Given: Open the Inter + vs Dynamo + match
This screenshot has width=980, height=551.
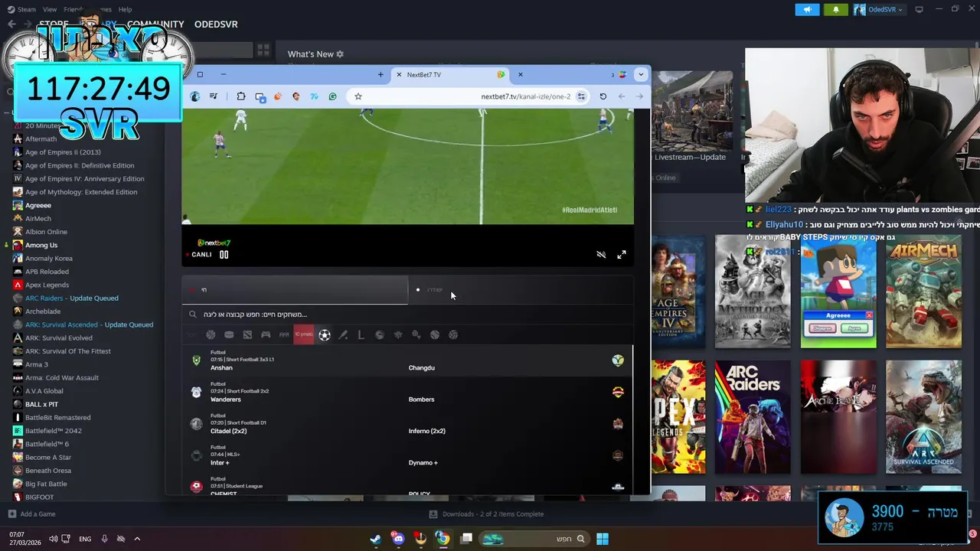Looking at the screenshot, I should 407,455.
